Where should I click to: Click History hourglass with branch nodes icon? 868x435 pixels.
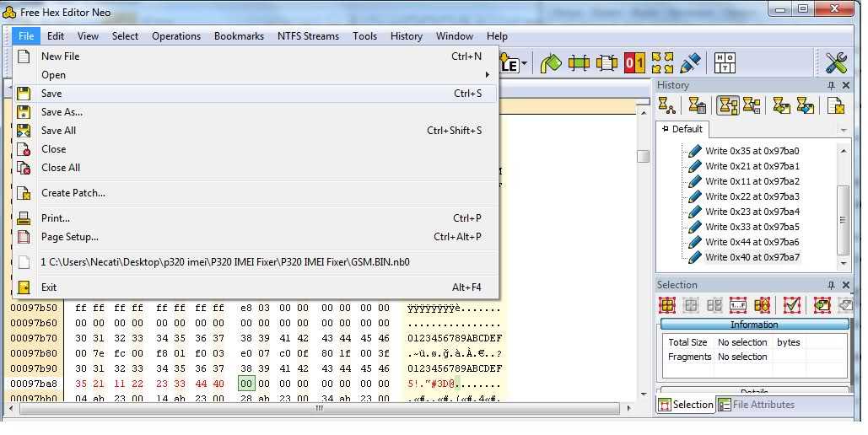[666, 105]
